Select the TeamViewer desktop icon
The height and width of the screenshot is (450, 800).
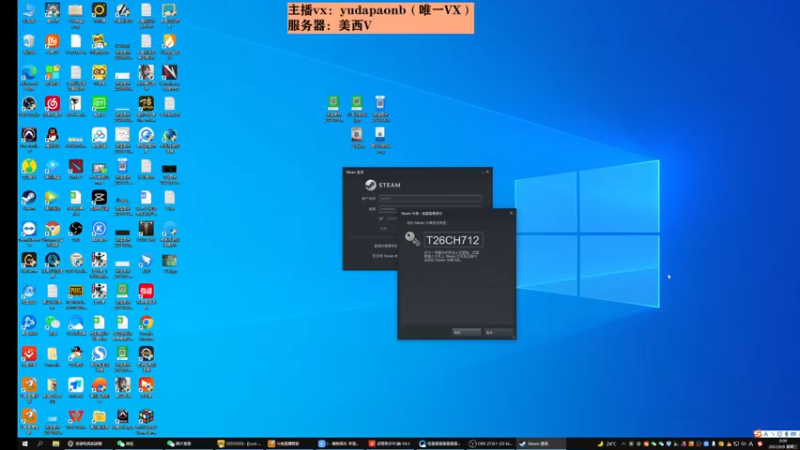coord(29,234)
